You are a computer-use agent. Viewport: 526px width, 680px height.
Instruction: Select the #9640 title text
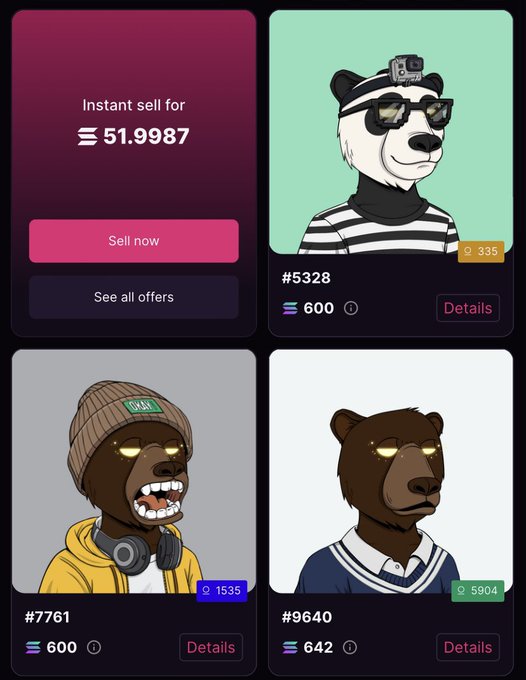[x=307, y=617]
